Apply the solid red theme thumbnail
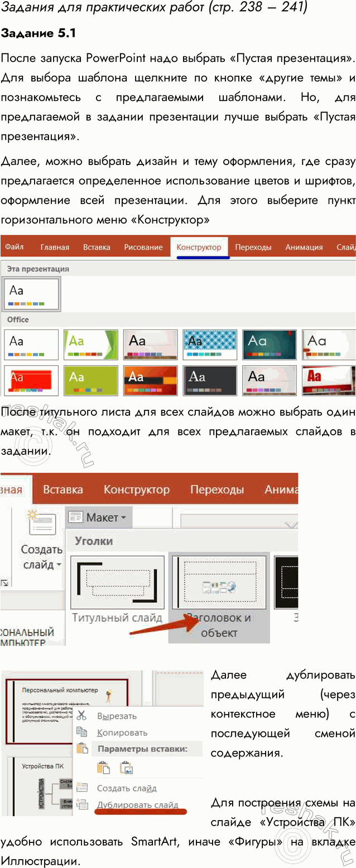 click(31, 381)
